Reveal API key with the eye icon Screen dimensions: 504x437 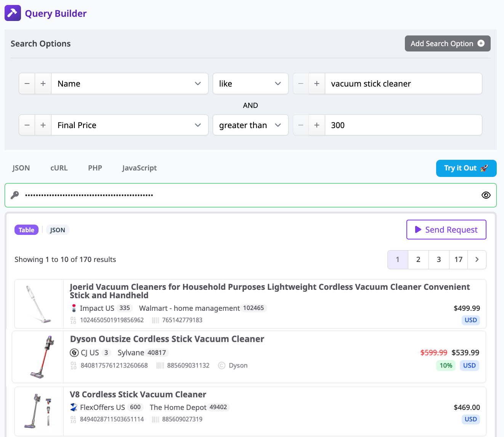486,195
